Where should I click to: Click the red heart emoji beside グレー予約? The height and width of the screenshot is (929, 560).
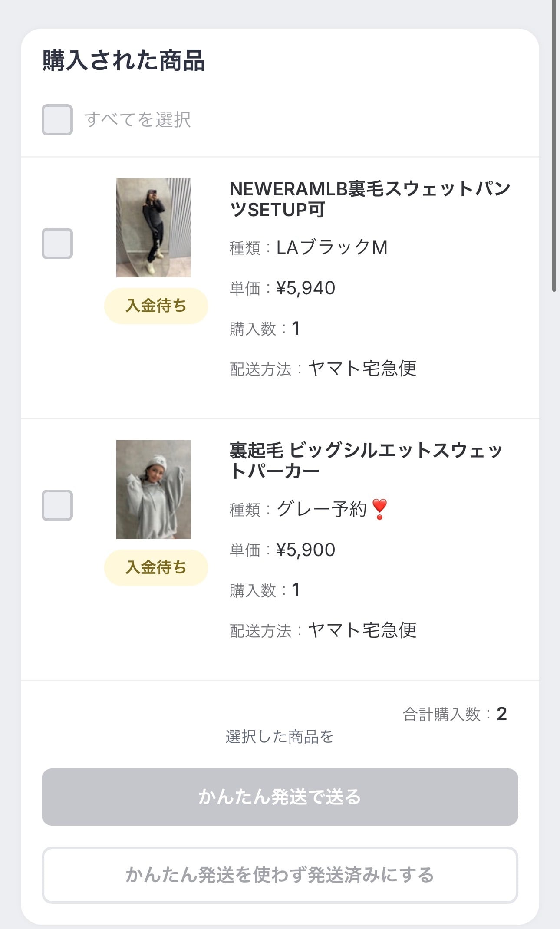[x=379, y=509]
